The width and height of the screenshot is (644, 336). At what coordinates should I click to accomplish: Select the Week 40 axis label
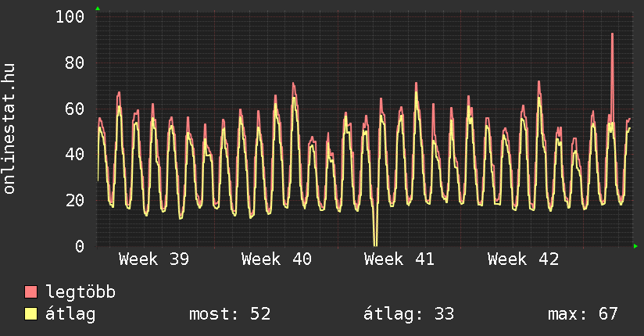(276, 259)
